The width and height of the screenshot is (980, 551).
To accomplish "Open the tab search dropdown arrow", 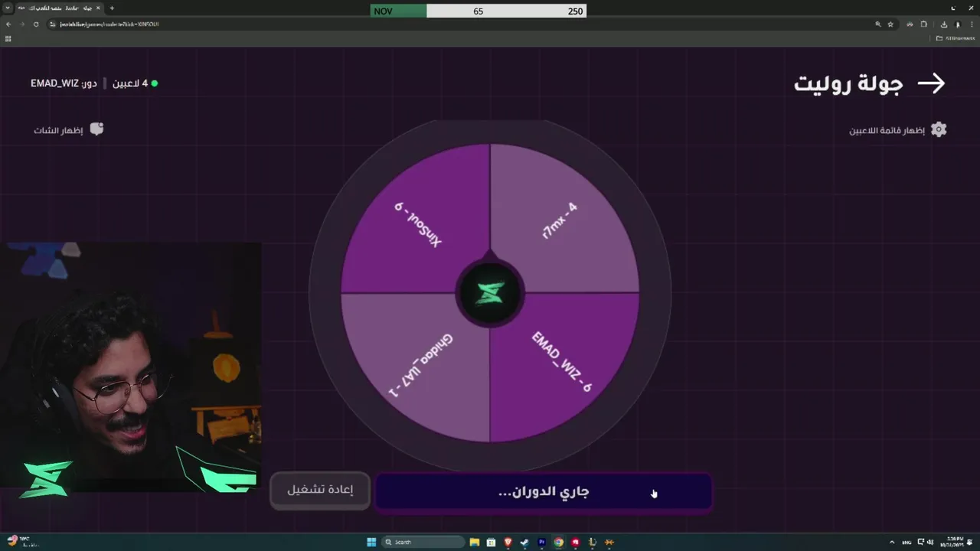I will [x=8, y=8].
